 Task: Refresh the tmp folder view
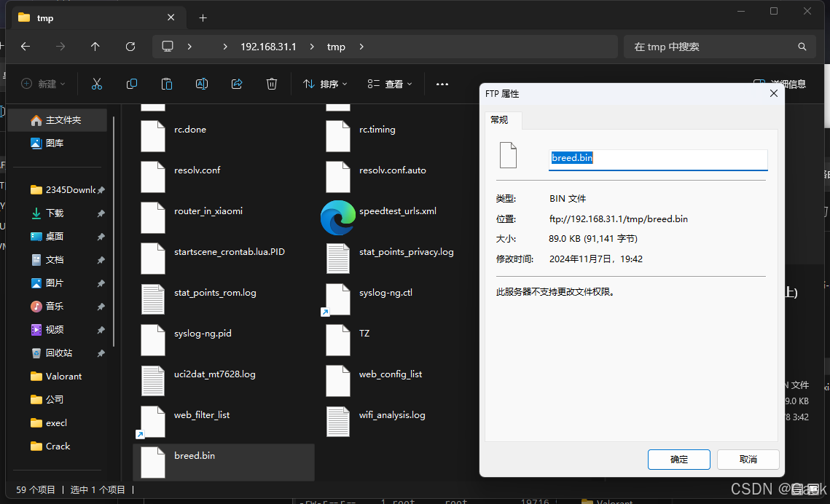[130, 47]
